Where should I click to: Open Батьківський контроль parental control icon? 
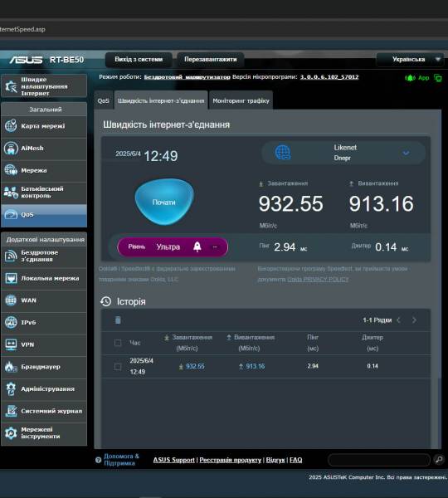11,193
